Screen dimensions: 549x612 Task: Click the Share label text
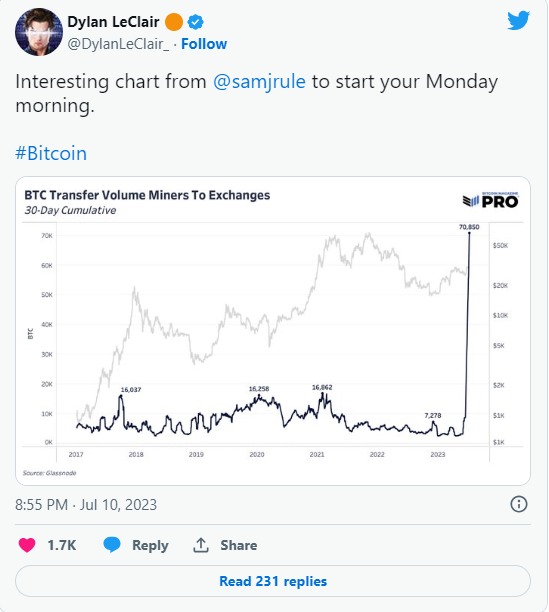pyautogui.click(x=239, y=545)
